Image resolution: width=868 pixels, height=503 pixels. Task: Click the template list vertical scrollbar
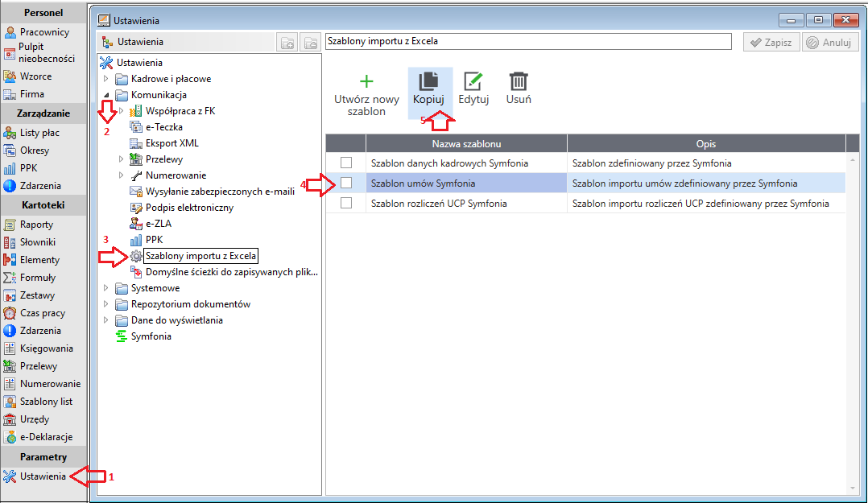[853, 324]
